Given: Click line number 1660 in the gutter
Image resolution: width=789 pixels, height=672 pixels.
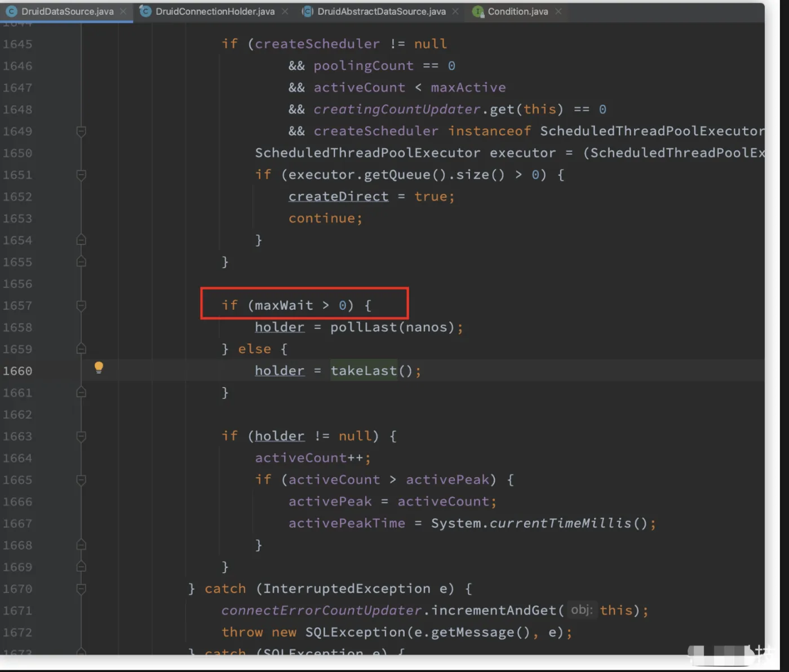Looking at the screenshot, I should [17, 371].
